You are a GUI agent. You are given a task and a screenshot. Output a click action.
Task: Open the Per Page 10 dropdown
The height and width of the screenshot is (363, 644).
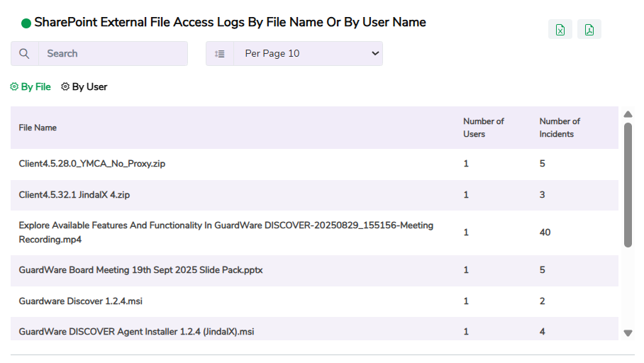pyautogui.click(x=309, y=54)
